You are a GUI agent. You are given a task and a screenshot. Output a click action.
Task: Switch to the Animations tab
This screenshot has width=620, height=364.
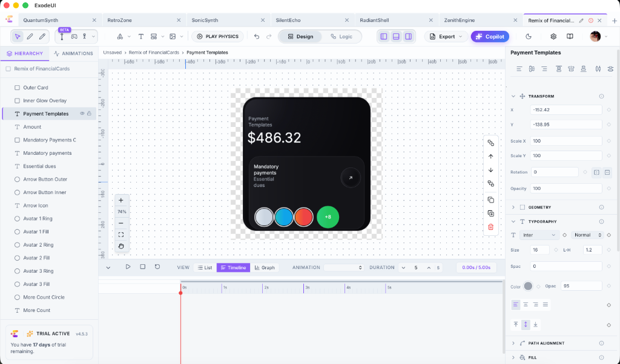point(73,53)
